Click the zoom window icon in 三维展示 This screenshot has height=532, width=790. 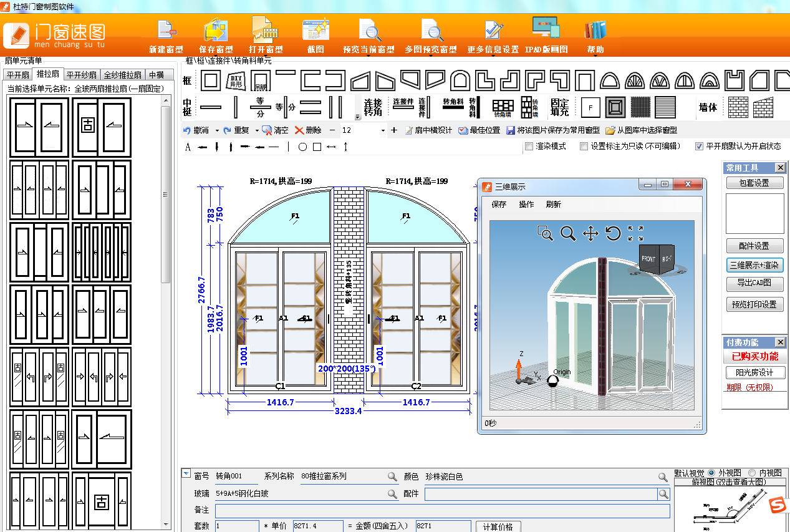545,233
